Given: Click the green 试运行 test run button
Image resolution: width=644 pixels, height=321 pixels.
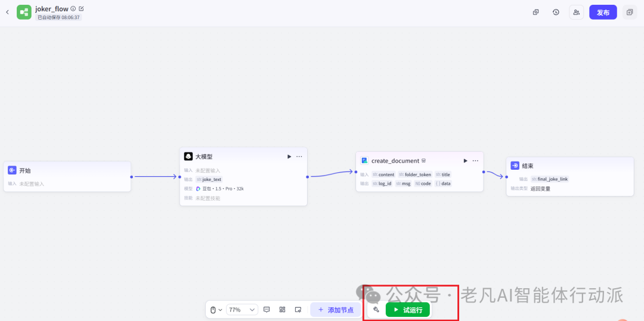Looking at the screenshot, I should click(407, 310).
